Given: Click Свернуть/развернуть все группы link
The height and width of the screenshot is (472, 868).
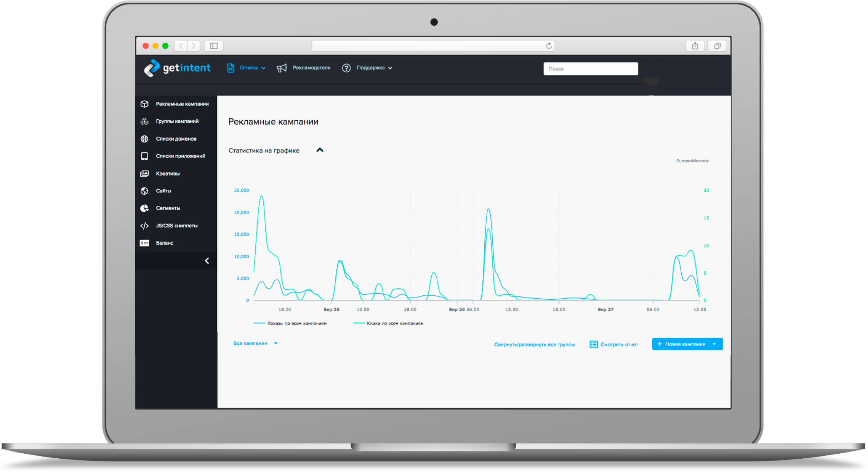Looking at the screenshot, I should pyautogui.click(x=534, y=344).
